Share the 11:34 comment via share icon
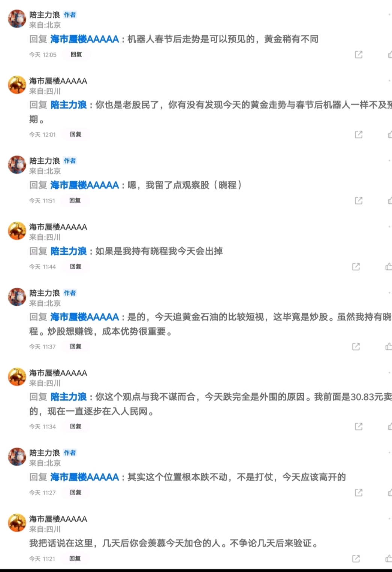This screenshot has height=572, width=392. click(x=359, y=427)
